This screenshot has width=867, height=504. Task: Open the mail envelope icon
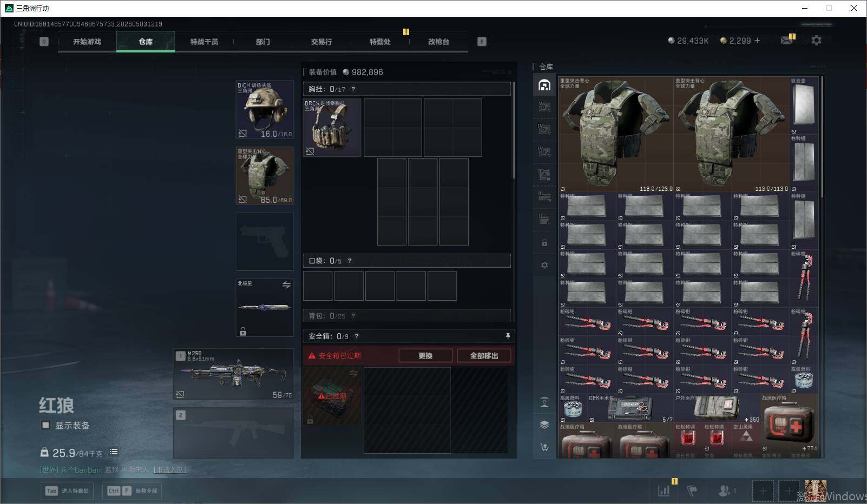coord(787,41)
